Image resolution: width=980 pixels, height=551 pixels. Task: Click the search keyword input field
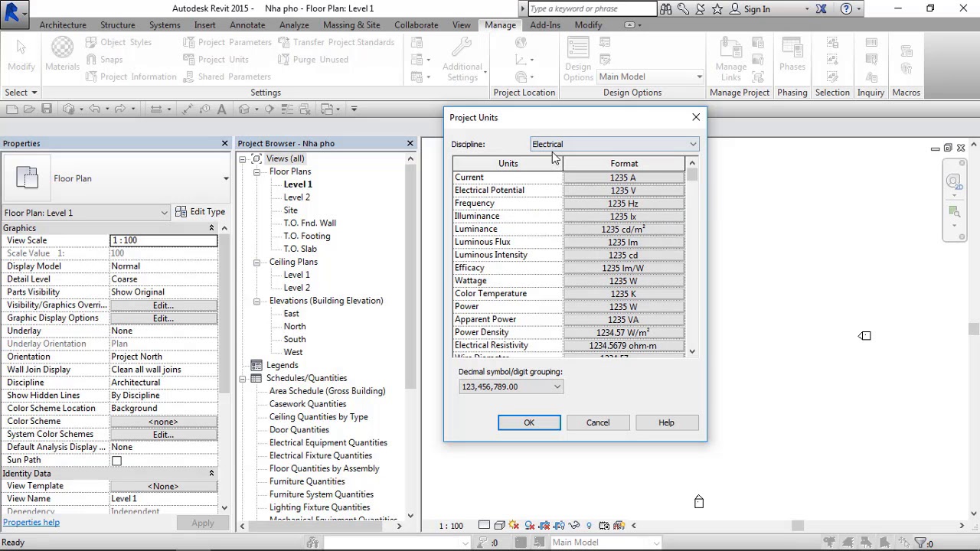point(592,9)
